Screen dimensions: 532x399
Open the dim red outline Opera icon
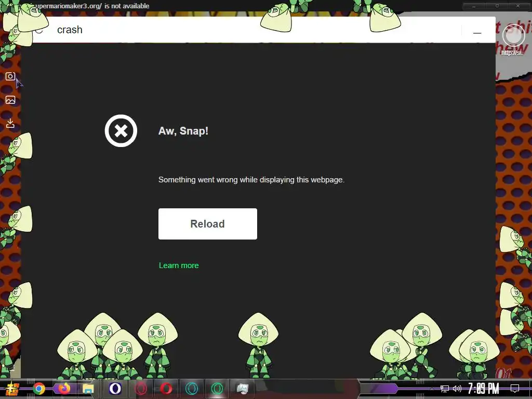(x=141, y=389)
